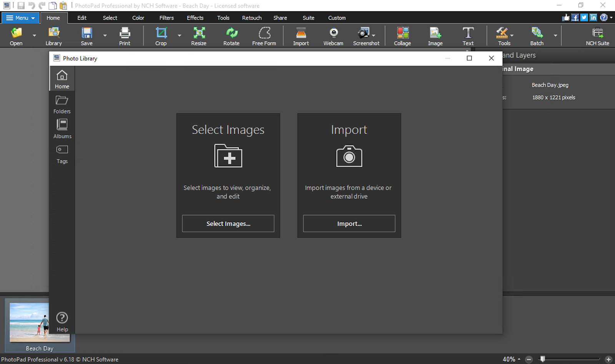615x364 pixels.
Task: Click the paste clipboard icon in title bar
Action: pos(63,6)
